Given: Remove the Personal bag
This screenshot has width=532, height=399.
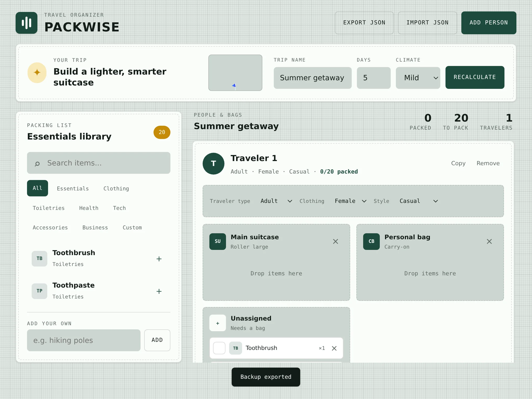Looking at the screenshot, I should 489,241.
